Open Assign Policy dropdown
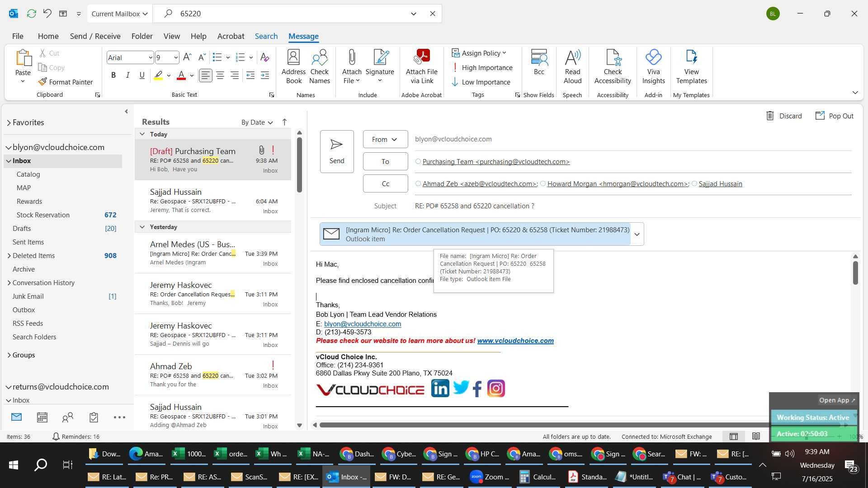 tap(479, 53)
